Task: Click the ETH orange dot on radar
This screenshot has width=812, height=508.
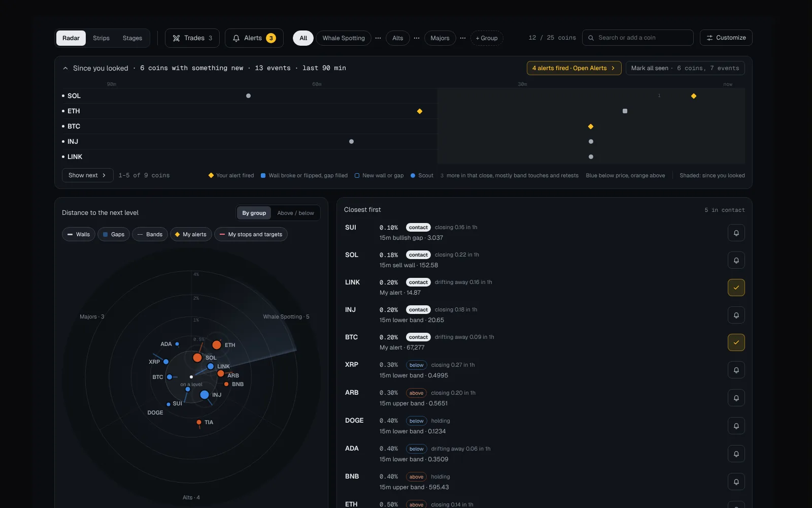Action: pos(217,345)
